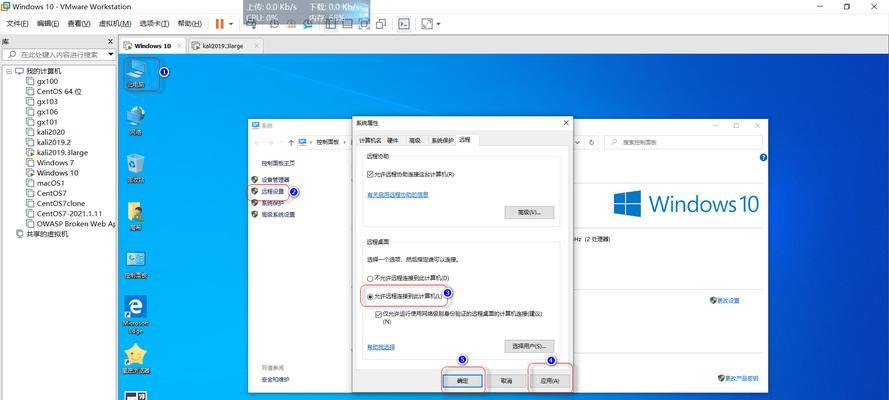Viewport: 889px width, 400px height.
Task: Launch Microsoft Edge from the desktop
Action: [x=136, y=315]
